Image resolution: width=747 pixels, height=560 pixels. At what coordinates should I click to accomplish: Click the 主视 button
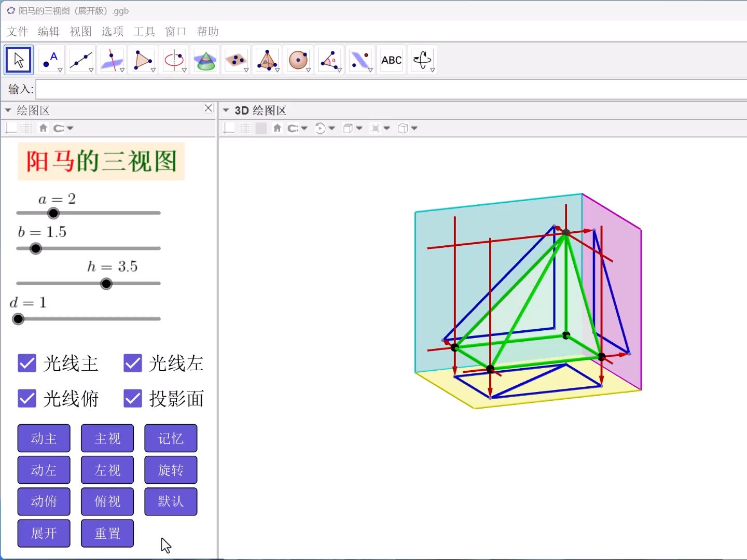click(107, 438)
